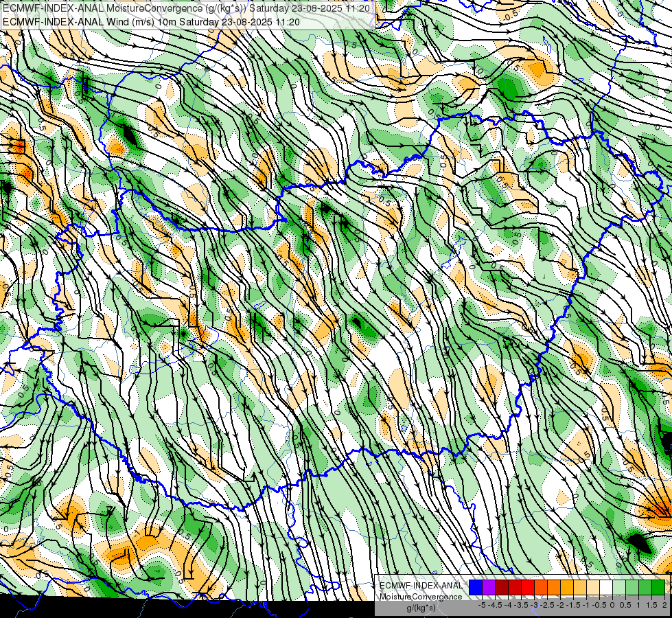Click the legend tick value -3.5
Screen dimensions: 672x618
[x=521, y=605]
